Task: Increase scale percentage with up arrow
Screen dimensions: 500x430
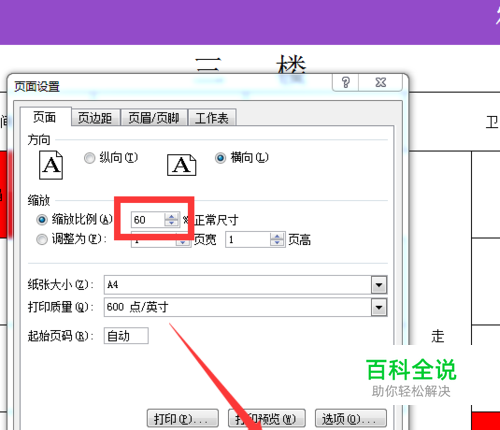Action: tap(171, 216)
